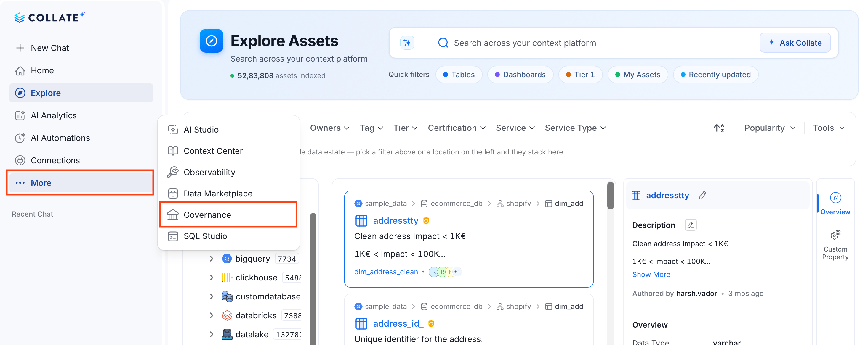
Task: Click the clickhouse service icon
Action: coord(227,277)
